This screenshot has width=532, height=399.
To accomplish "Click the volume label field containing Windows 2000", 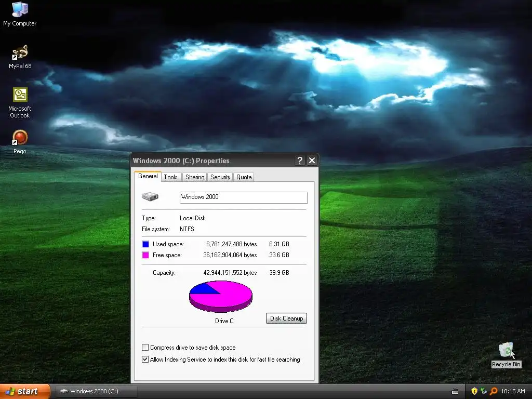I will tap(243, 197).
